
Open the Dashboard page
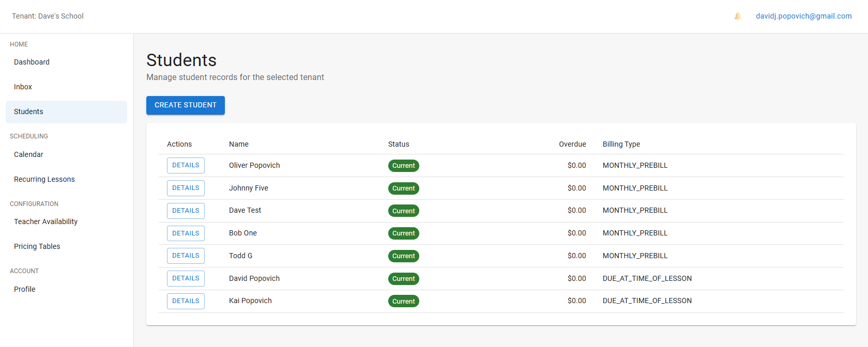click(66, 62)
